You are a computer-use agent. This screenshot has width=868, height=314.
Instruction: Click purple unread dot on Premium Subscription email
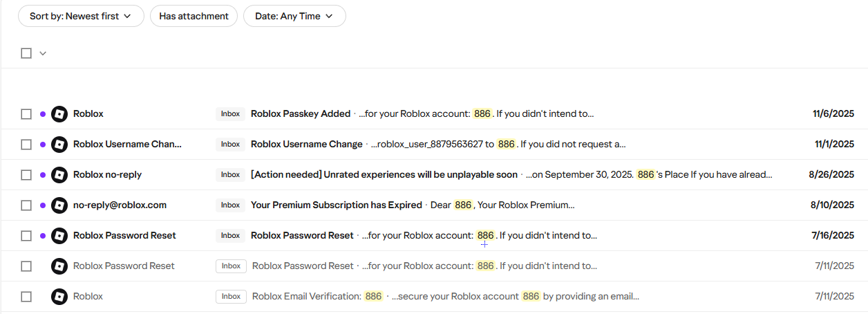[x=43, y=205]
